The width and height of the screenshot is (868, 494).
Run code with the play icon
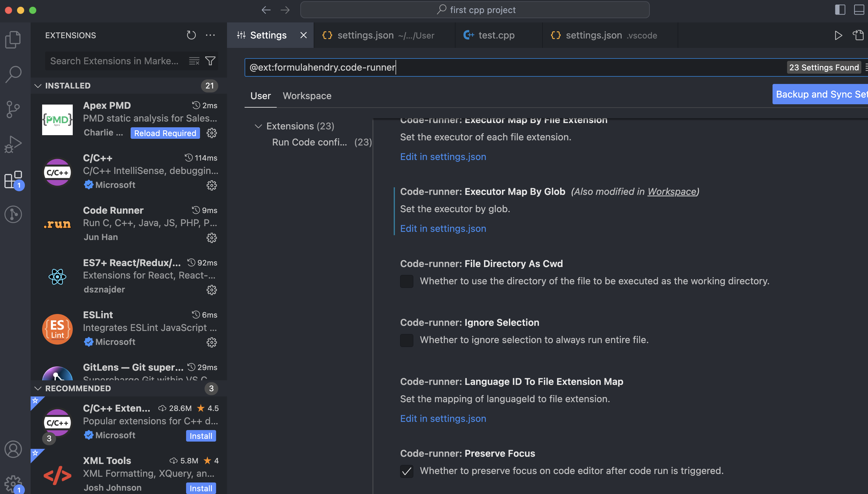pyautogui.click(x=838, y=35)
